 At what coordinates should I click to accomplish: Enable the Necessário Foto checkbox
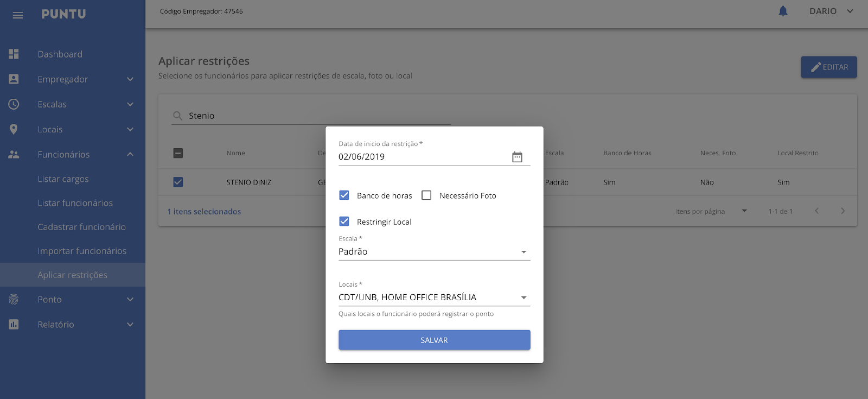click(426, 195)
